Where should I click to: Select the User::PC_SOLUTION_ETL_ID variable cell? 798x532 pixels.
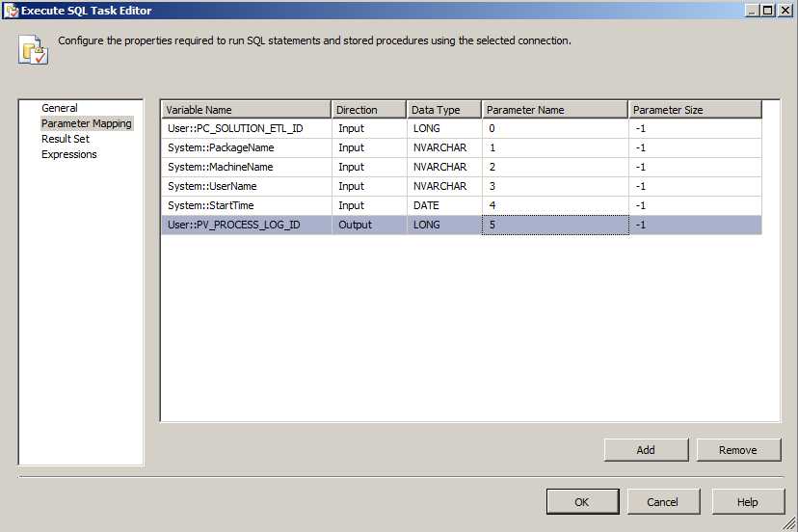point(247,128)
